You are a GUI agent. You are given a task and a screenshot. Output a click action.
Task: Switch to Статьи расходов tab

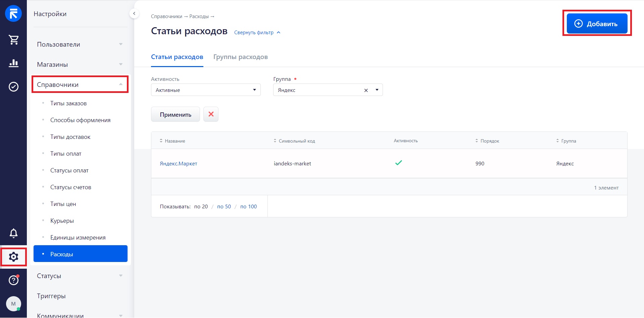177,57
